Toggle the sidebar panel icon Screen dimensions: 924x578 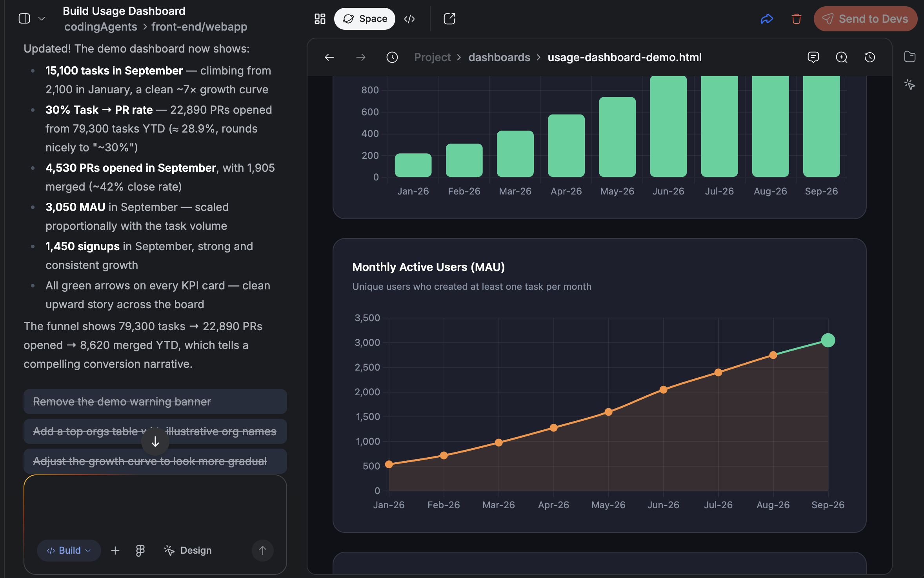pos(24,18)
